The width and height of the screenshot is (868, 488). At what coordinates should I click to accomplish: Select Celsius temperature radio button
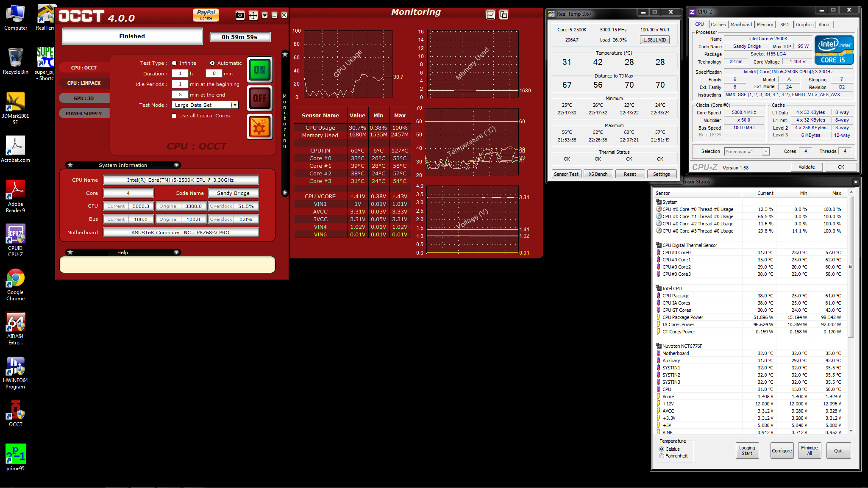point(662,449)
